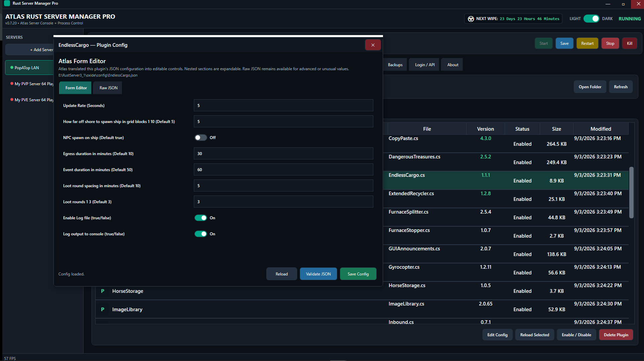Screen dimensions: 644x361
Task: Click the Egress duration in minutes field
Action: pos(283,154)
